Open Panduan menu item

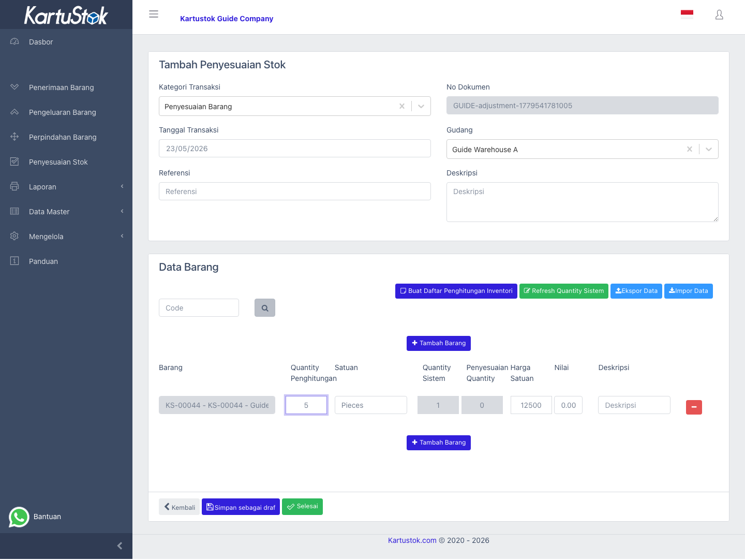tap(66, 261)
